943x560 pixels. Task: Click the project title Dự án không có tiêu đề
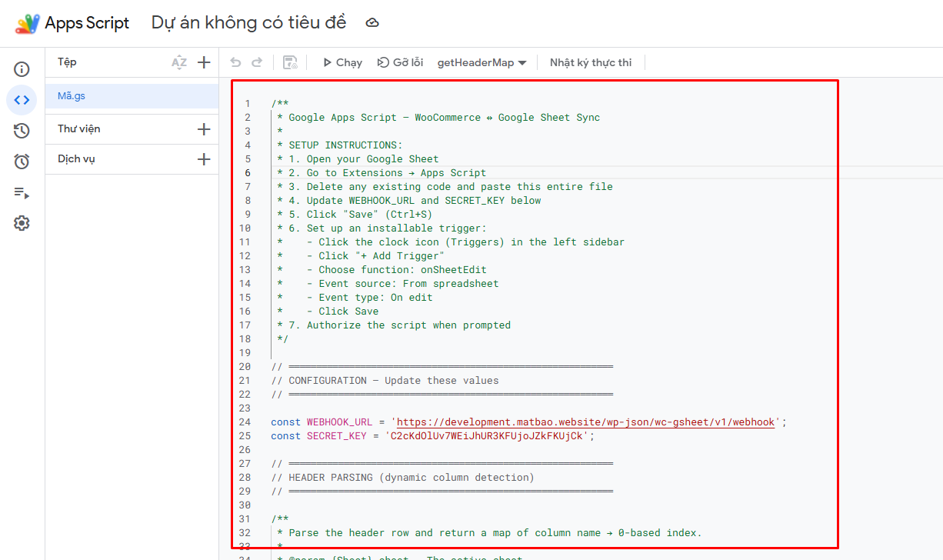248,23
